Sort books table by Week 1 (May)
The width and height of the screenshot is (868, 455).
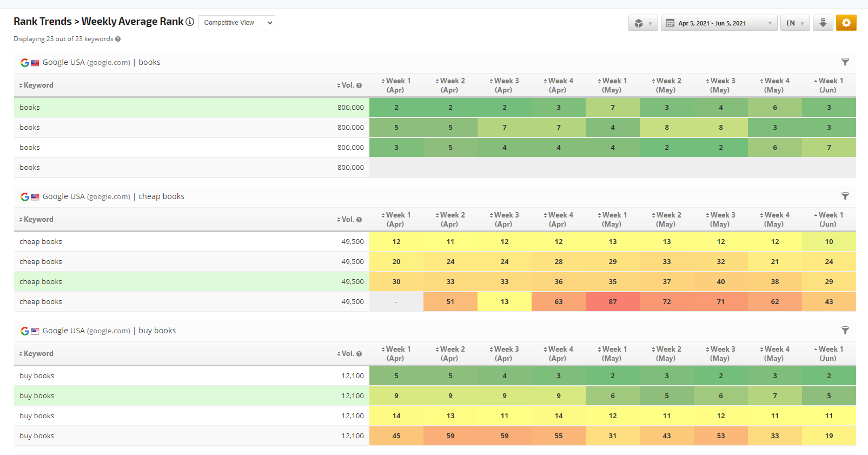tap(612, 85)
